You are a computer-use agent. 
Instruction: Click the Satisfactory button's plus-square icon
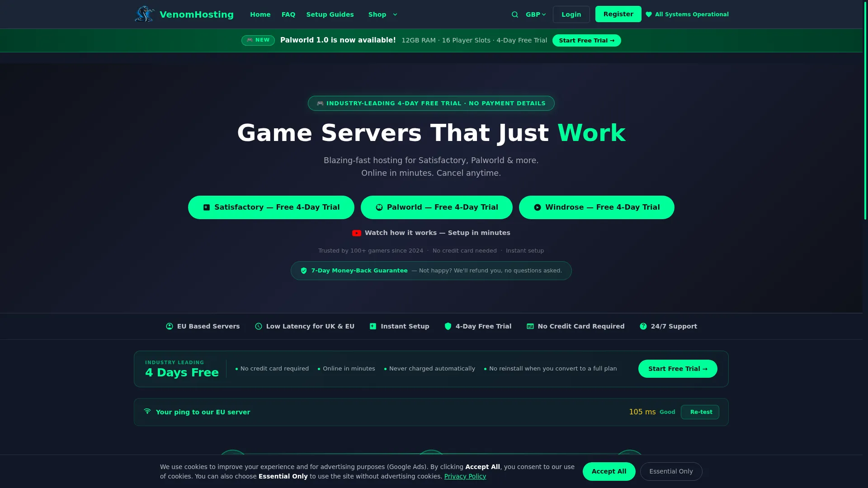[207, 207]
